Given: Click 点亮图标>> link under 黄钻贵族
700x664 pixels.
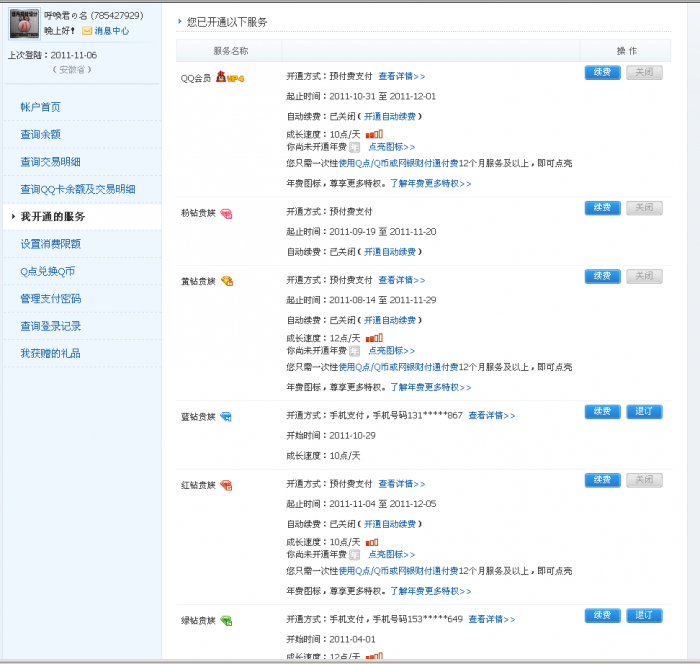Looking at the screenshot, I should [392, 351].
